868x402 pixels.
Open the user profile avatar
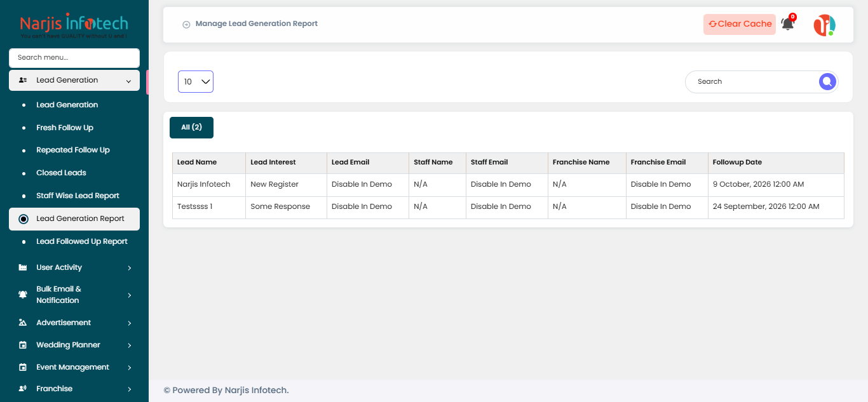824,25
